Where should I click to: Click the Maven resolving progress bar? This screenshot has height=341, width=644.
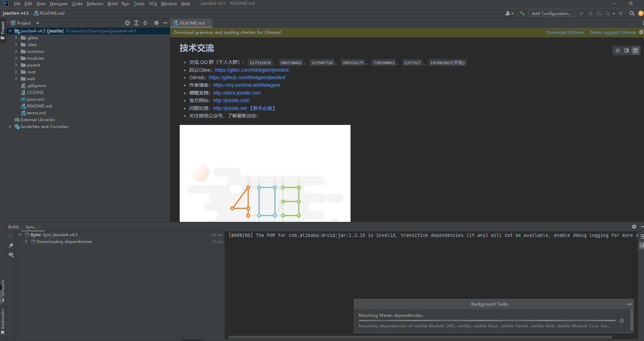point(487,321)
